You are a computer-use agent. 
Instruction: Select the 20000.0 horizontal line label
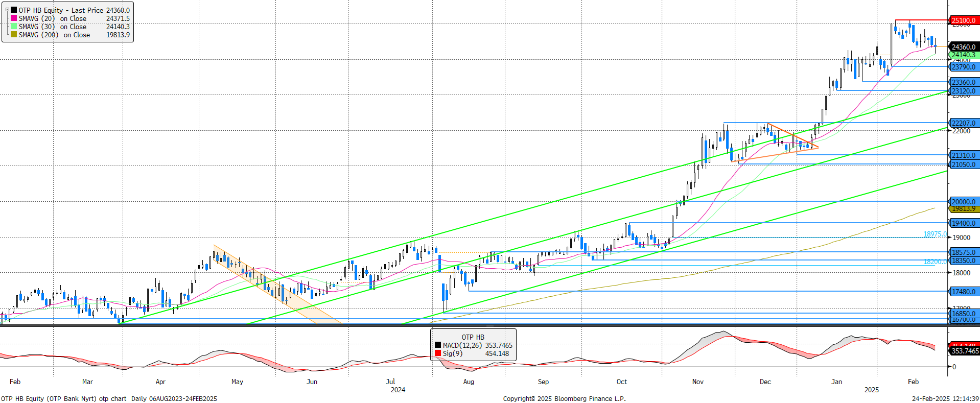click(964, 202)
